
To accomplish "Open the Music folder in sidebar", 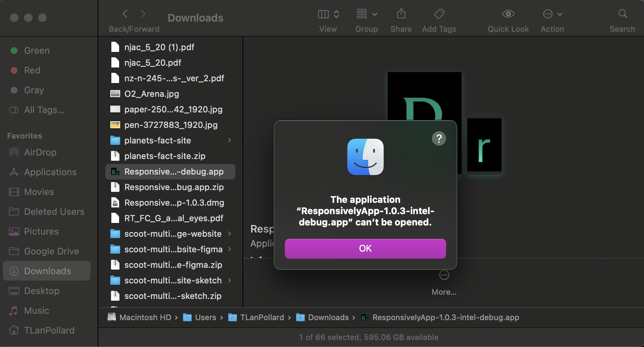I will (x=36, y=311).
